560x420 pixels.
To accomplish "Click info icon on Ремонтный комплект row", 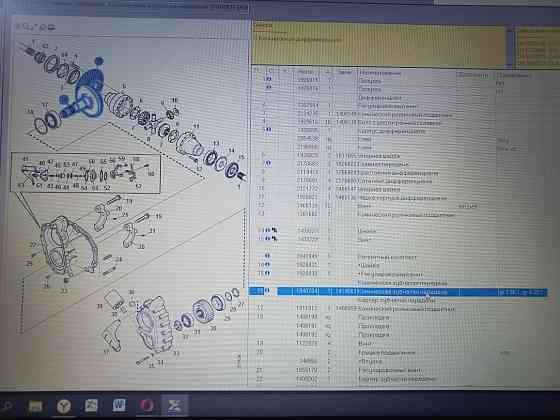I will pyautogui.click(x=268, y=256).
